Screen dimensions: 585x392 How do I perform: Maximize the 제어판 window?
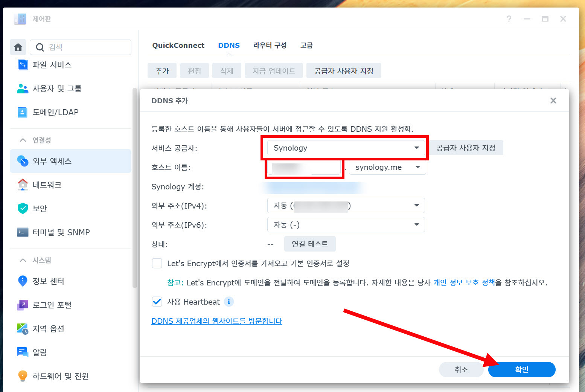545,19
